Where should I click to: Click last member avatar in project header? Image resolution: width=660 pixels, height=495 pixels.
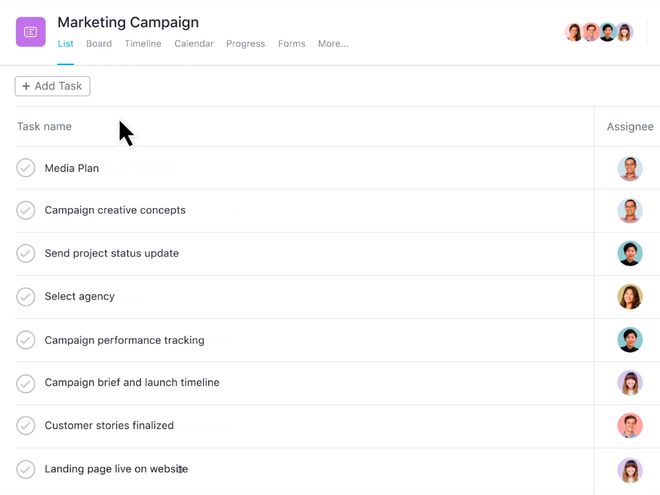coord(624,32)
